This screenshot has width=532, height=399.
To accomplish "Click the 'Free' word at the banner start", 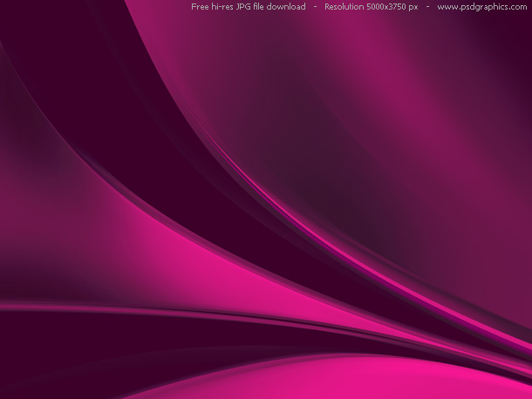I will click(x=200, y=7).
